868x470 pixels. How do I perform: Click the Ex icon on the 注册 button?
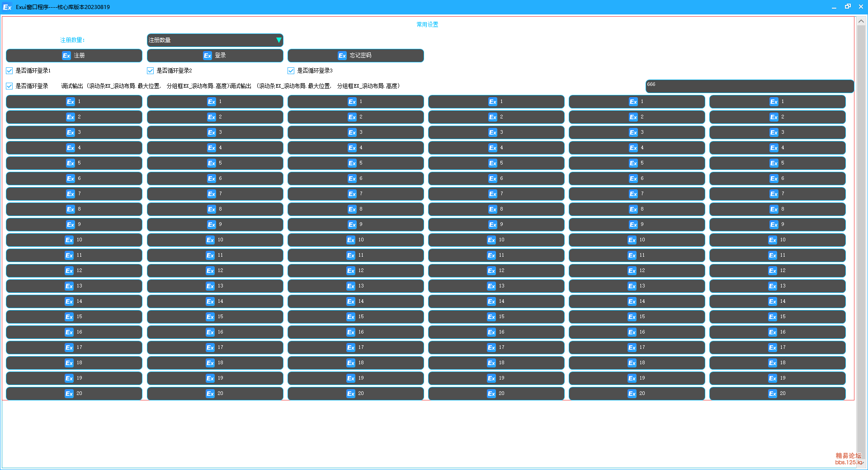(66, 56)
